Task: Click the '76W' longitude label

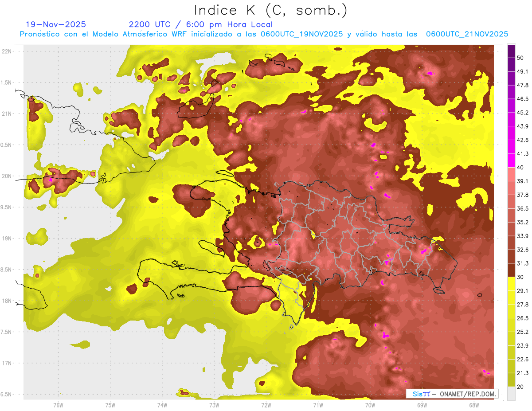Action: click(58, 405)
